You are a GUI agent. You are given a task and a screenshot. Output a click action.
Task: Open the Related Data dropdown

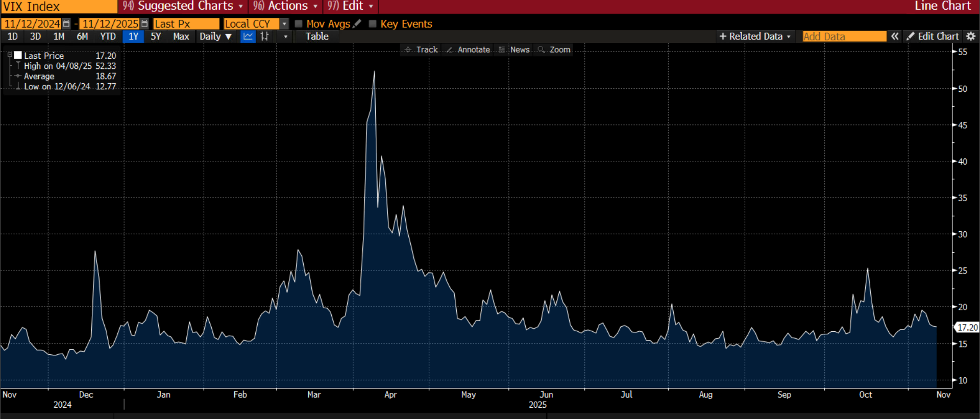point(754,36)
